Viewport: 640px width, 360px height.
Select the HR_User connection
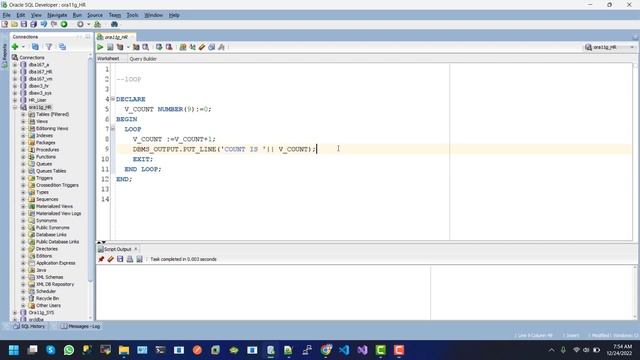point(37,100)
